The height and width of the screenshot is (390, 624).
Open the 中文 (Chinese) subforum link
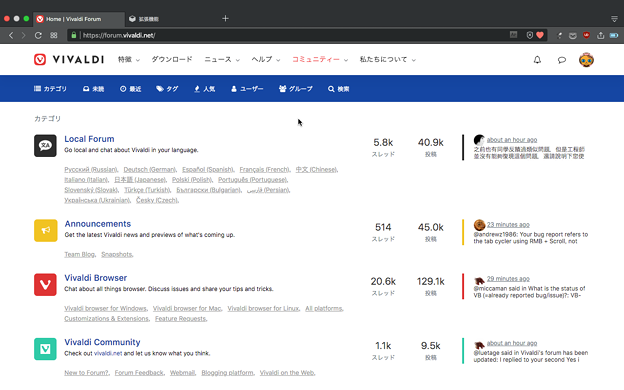coord(316,170)
